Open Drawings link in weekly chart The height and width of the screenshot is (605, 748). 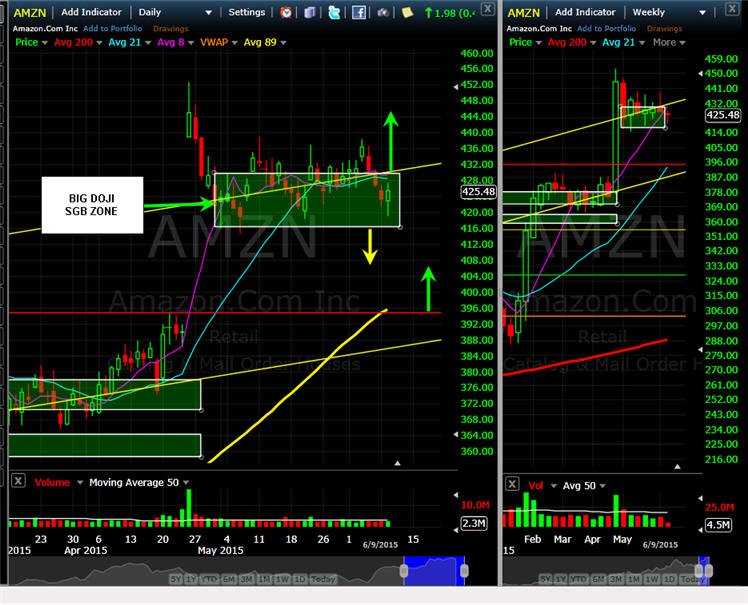click(x=664, y=29)
